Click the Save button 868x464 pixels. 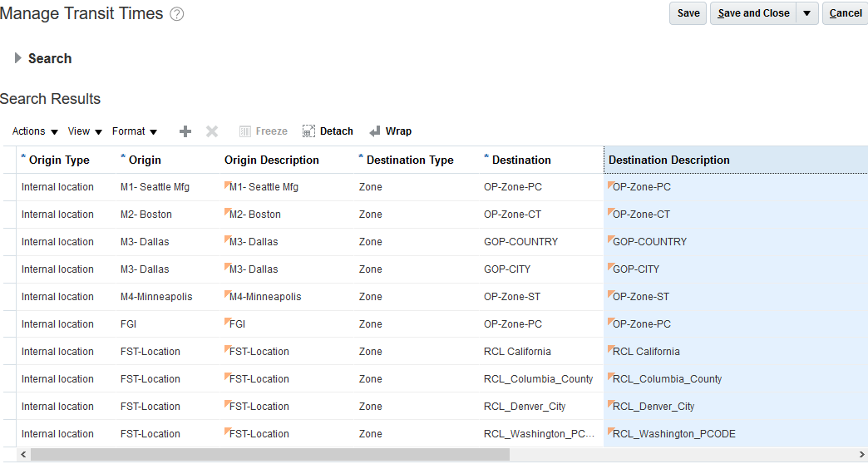688,13
